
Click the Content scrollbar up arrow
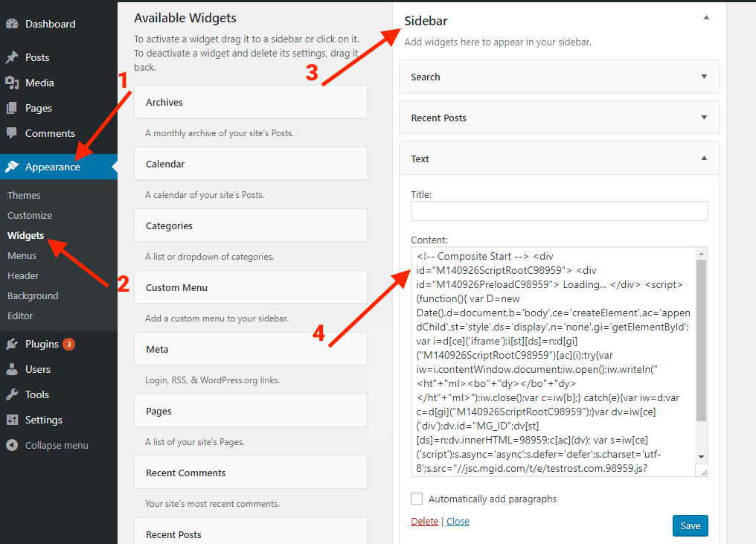(702, 254)
